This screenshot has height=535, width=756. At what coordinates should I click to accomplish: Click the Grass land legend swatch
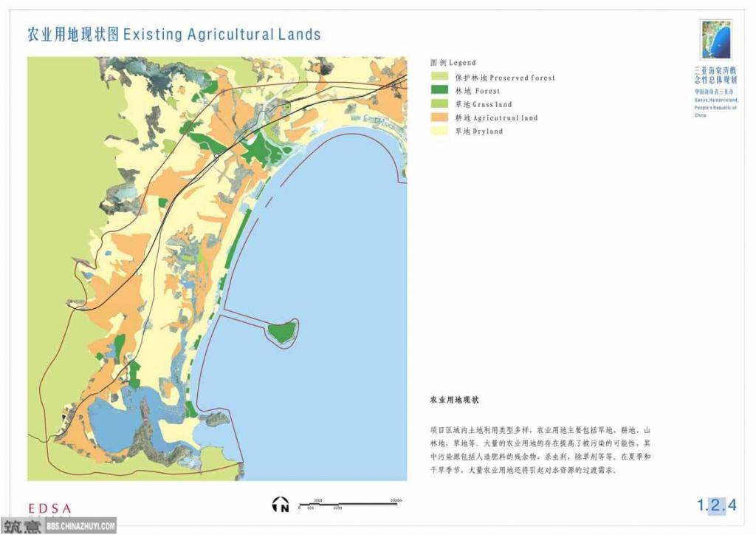[441, 104]
